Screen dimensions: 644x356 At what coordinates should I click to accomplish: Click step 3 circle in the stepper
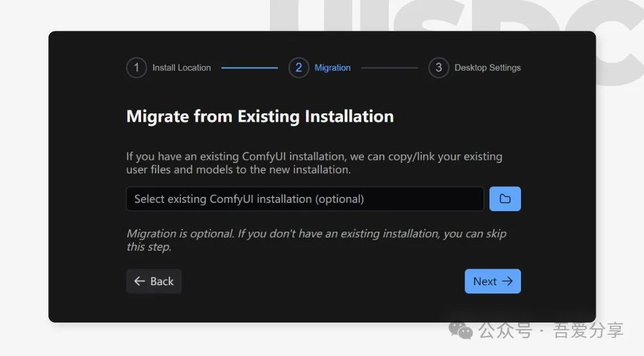click(439, 68)
